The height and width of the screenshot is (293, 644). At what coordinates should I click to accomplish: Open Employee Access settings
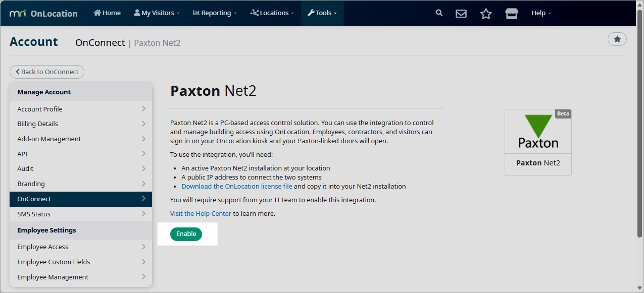click(80, 247)
